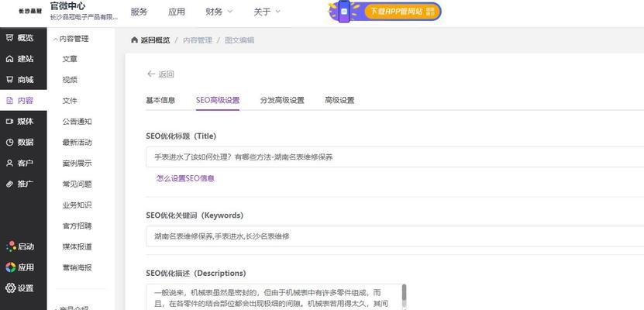
Task: Click the SEO优化关键词 Keywords input field
Action: (394, 236)
